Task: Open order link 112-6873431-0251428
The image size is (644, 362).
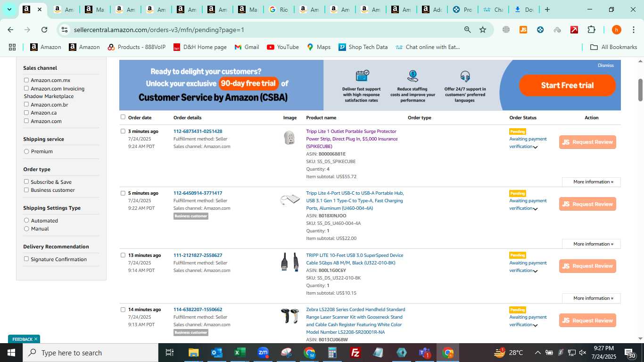Action: [x=198, y=132]
